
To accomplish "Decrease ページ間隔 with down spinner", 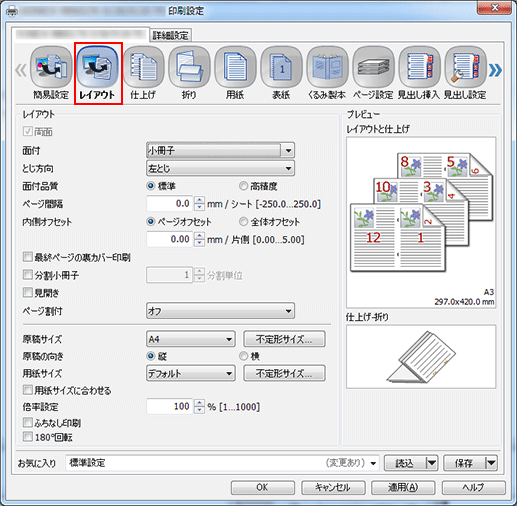I will (x=199, y=207).
